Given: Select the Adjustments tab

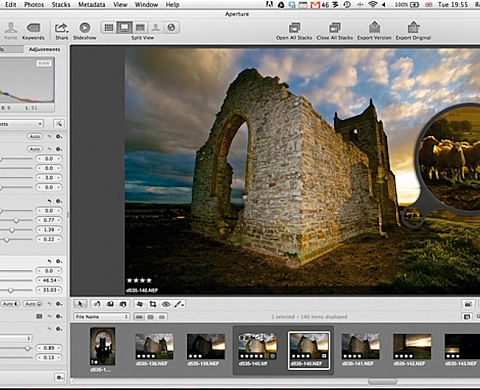Looking at the screenshot, I should coord(45,49).
